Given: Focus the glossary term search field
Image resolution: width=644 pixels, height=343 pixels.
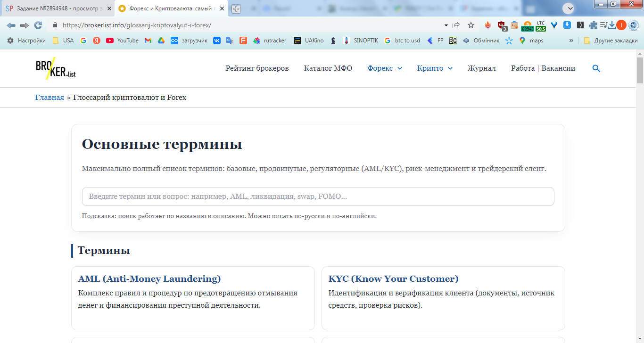Looking at the screenshot, I should click(x=318, y=196).
